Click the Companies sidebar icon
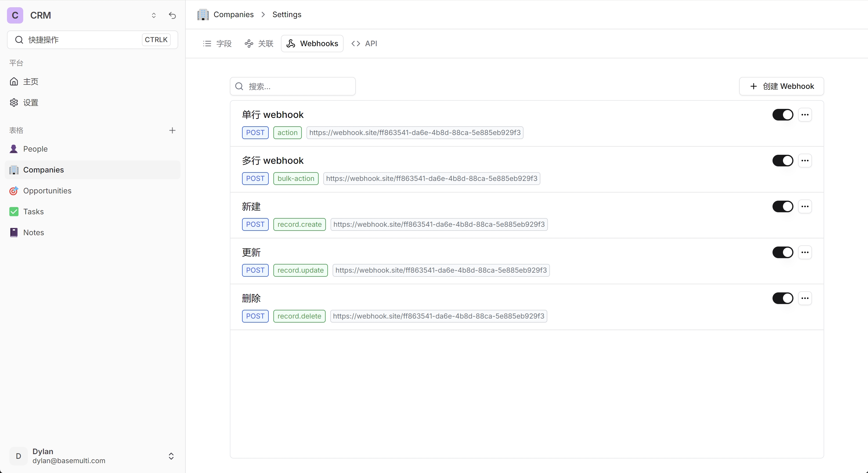 pyautogui.click(x=14, y=170)
